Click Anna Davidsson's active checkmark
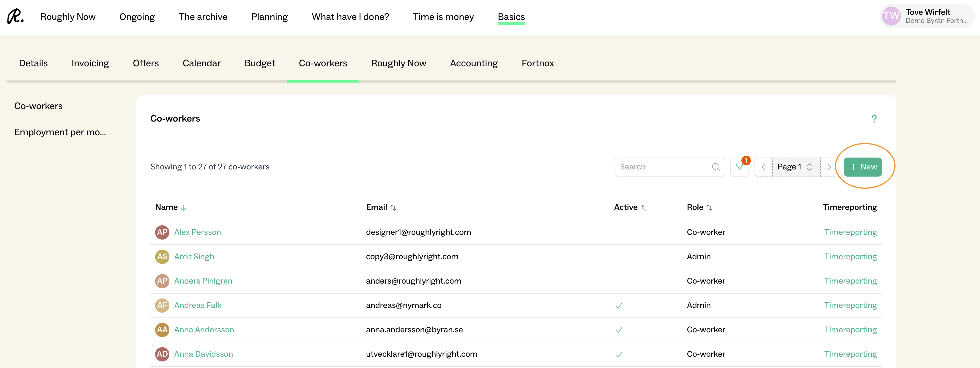This screenshot has height=368, width=980. 619,354
